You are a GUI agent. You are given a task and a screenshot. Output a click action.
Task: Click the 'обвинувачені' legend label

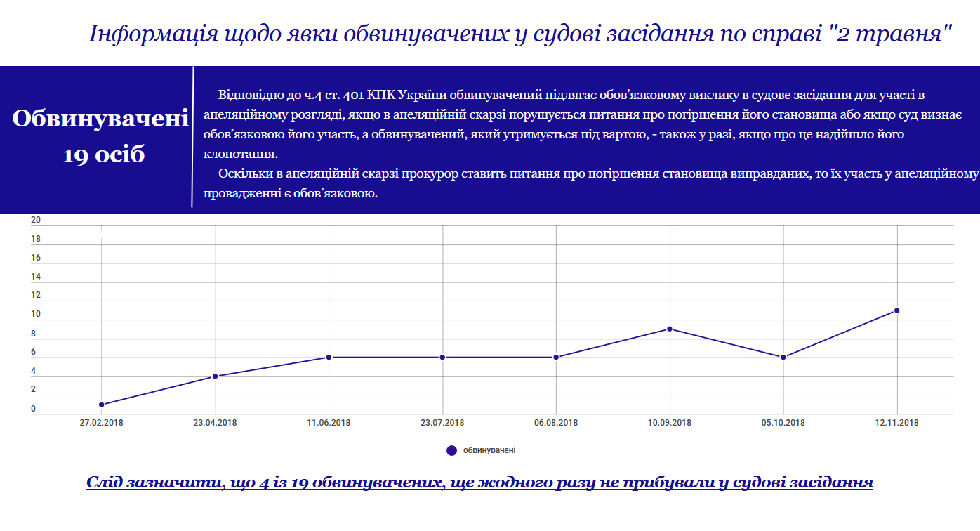point(489,450)
